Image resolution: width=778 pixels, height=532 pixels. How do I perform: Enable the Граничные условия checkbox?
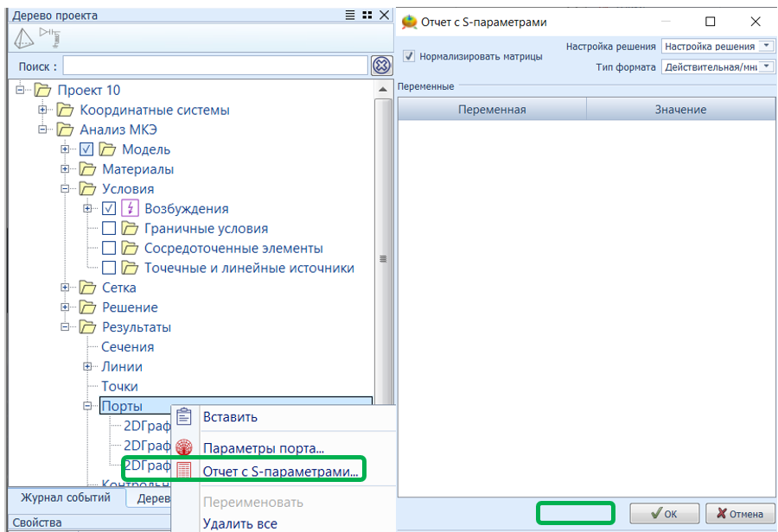click(109, 229)
